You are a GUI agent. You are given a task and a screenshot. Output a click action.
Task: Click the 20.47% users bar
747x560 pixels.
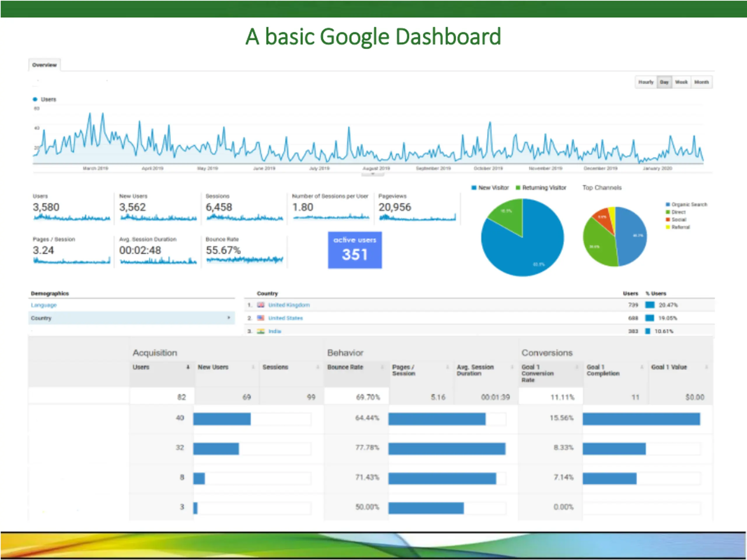[650, 305]
